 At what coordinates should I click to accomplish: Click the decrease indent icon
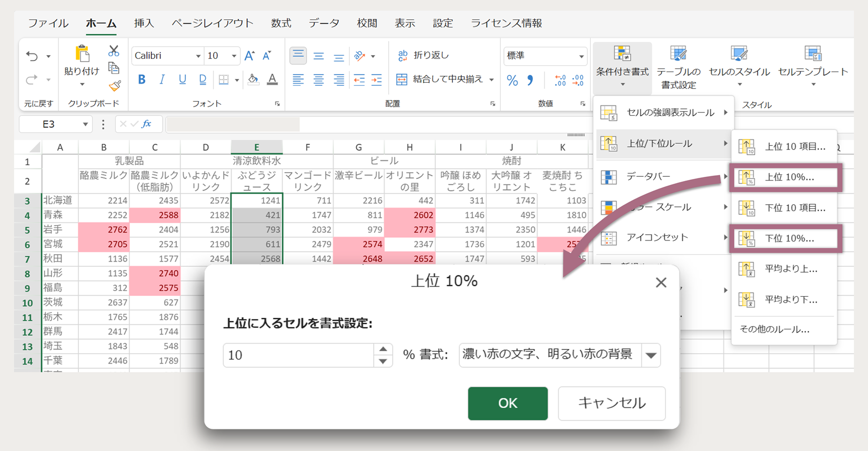[x=359, y=80]
